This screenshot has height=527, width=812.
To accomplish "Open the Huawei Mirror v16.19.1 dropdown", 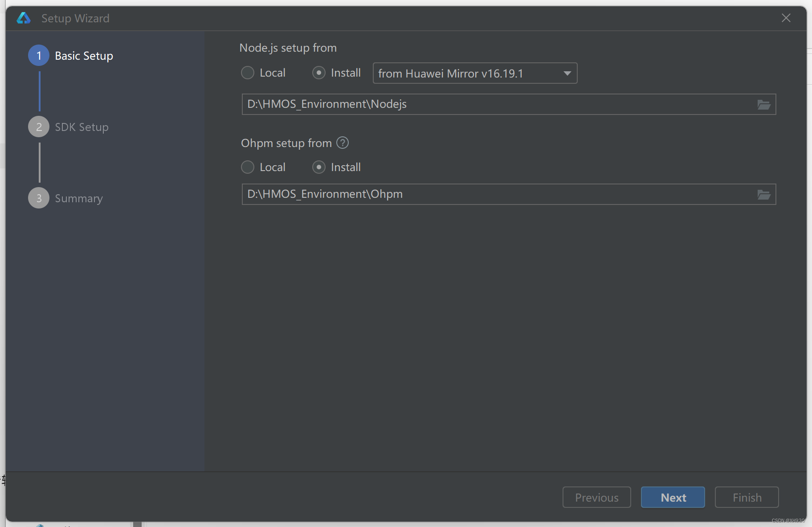I will click(x=475, y=73).
